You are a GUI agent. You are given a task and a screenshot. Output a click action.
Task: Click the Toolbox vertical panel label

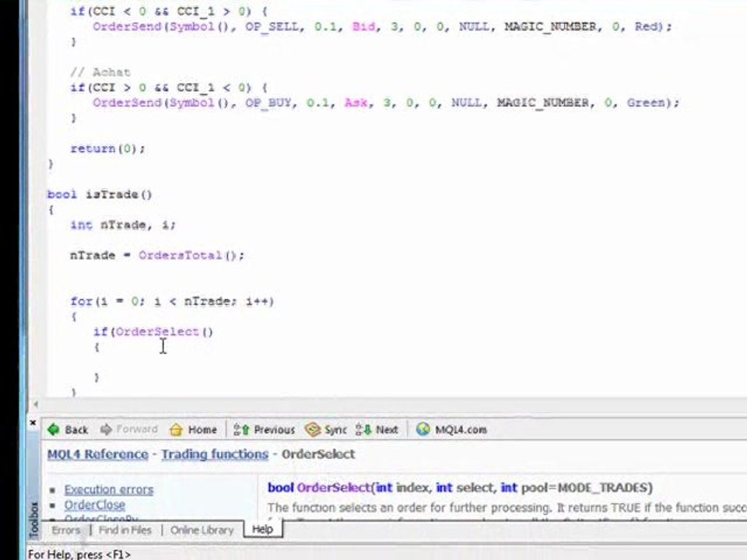(x=33, y=520)
